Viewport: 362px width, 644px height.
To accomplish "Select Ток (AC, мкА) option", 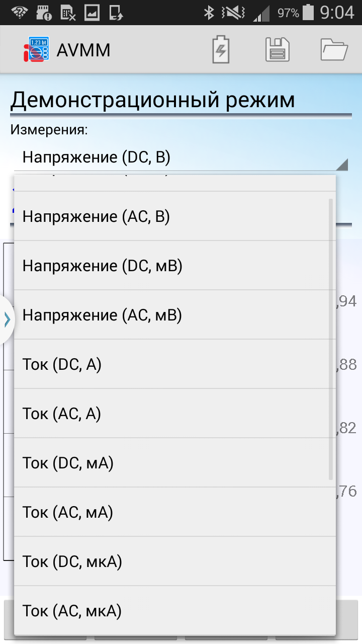I will click(175, 610).
